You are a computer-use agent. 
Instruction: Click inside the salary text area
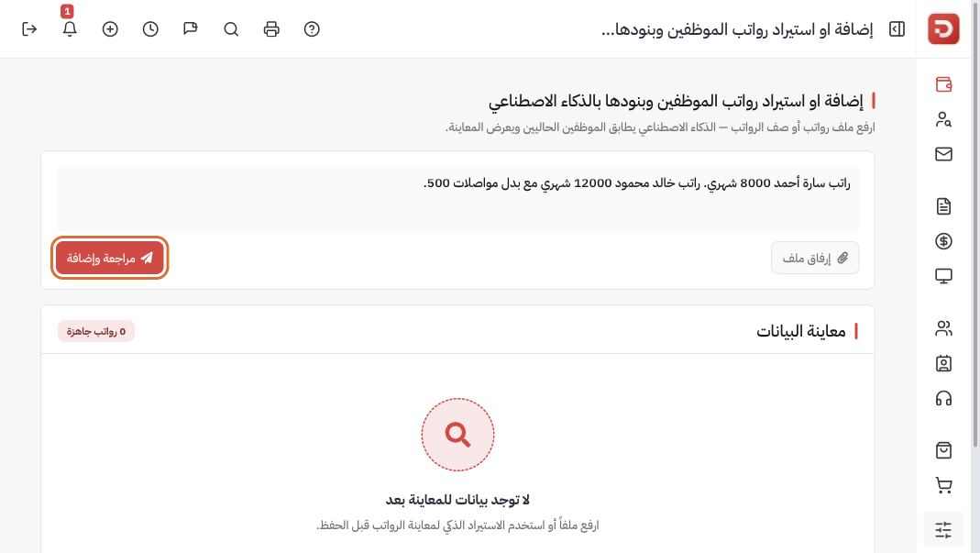point(457,199)
